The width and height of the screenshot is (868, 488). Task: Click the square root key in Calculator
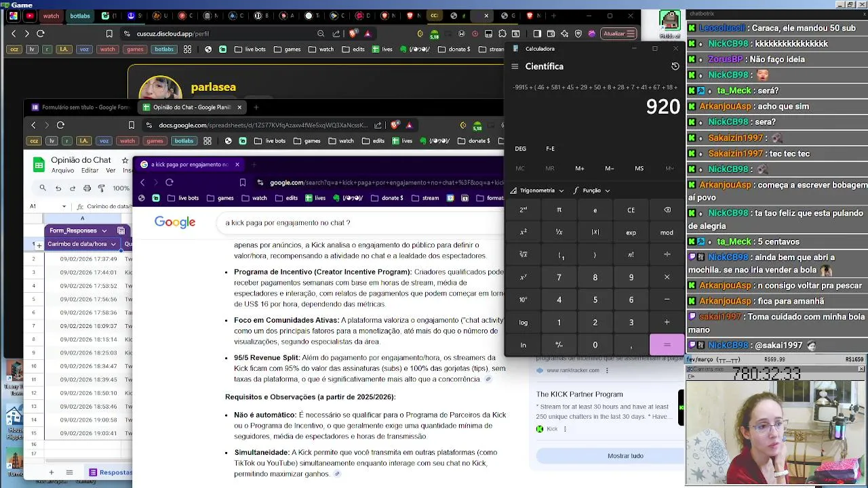tap(523, 255)
